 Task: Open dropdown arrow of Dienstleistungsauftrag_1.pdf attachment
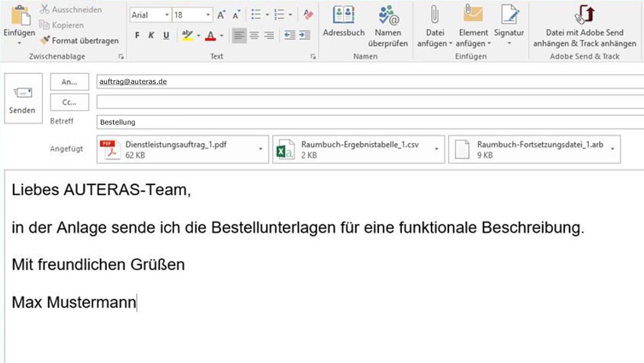tap(261, 149)
